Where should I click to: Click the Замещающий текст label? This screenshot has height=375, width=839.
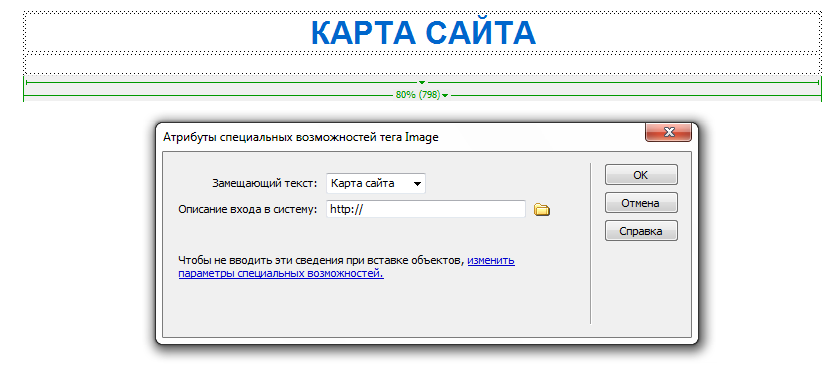click(265, 183)
